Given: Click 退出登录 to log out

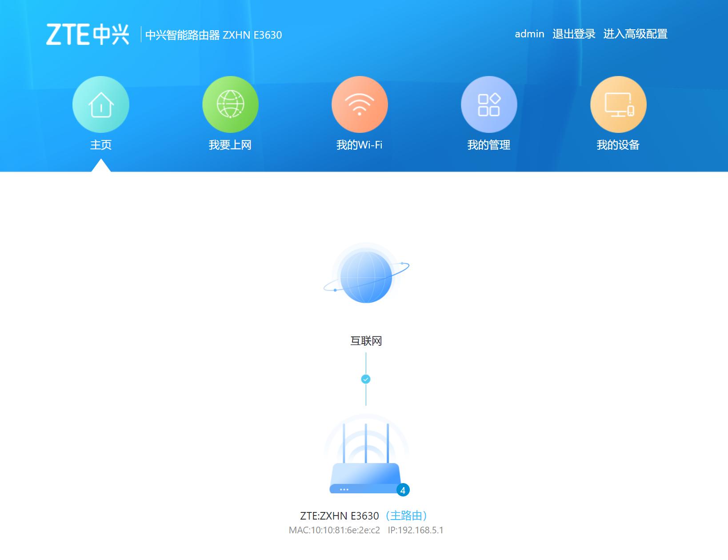Looking at the screenshot, I should click(x=573, y=34).
